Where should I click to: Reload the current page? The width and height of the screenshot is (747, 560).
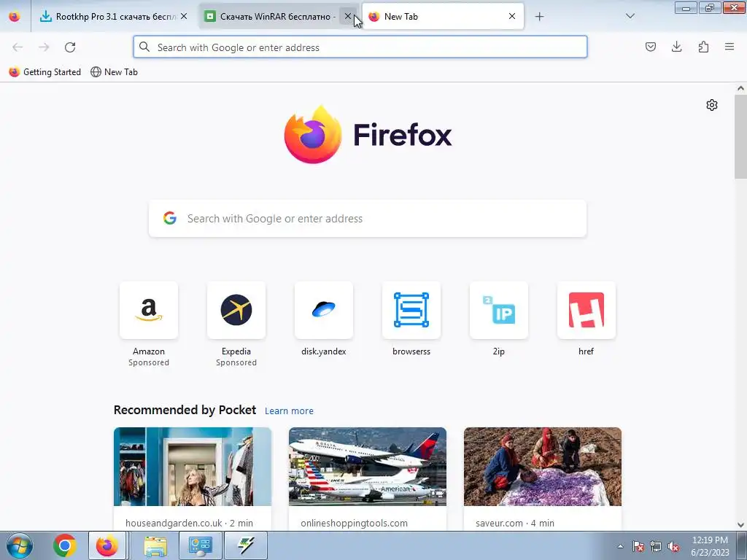(x=70, y=47)
